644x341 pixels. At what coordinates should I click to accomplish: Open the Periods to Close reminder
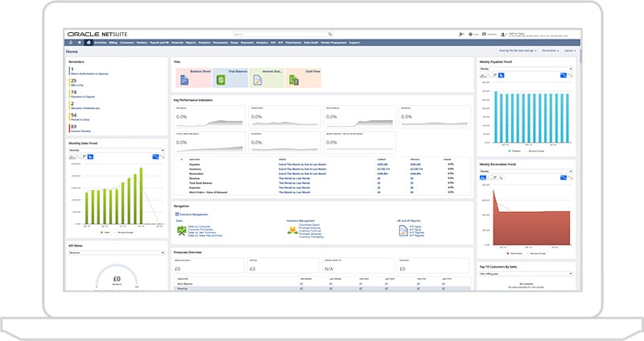point(80,117)
